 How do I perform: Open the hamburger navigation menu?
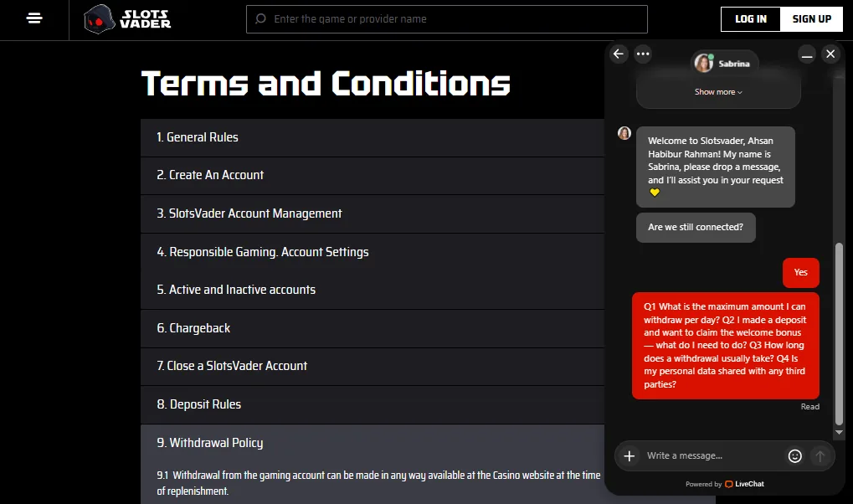click(x=34, y=18)
